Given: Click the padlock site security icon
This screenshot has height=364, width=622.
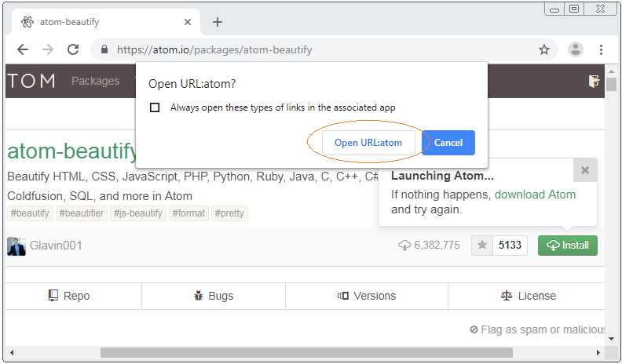Looking at the screenshot, I should coord(104,49).
